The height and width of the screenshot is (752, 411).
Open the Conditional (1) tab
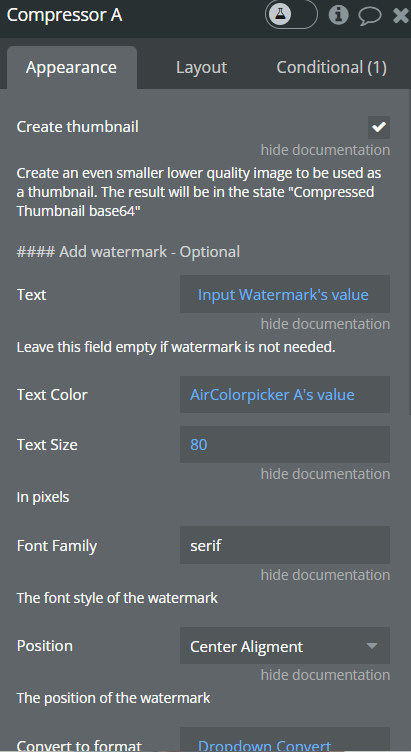coord(331,67)
